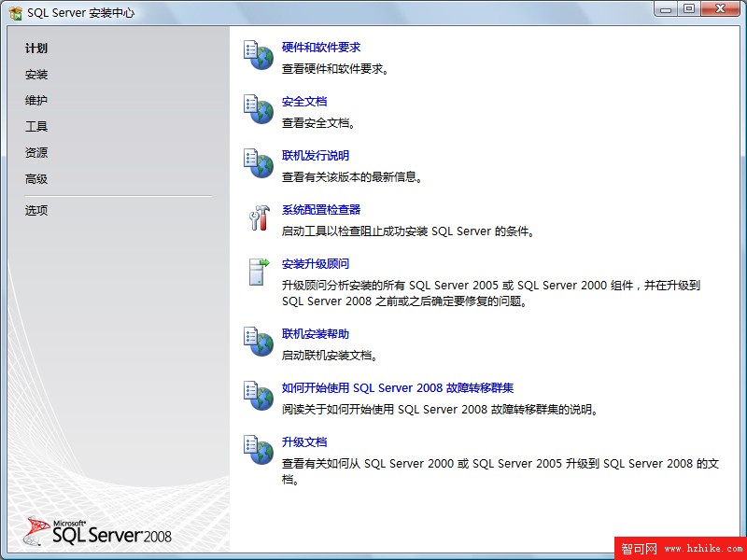Switch to the 安装 page
This screenshot has height=560, width=747.
point(36,75)
